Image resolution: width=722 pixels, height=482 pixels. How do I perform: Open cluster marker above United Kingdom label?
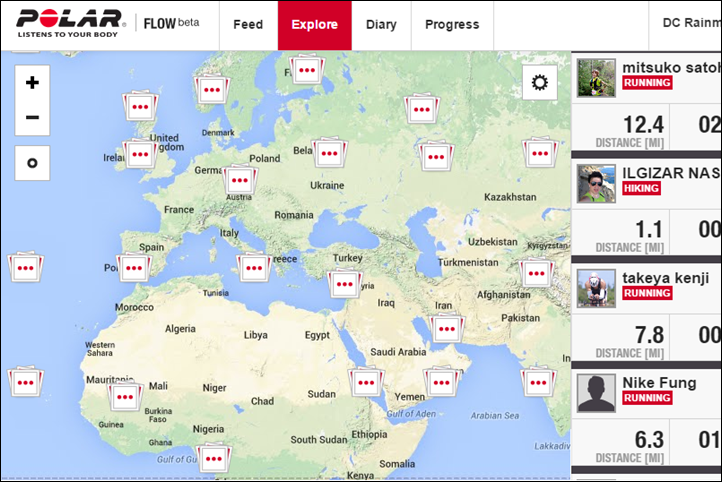pyautogui.click(x=140, y=106)
